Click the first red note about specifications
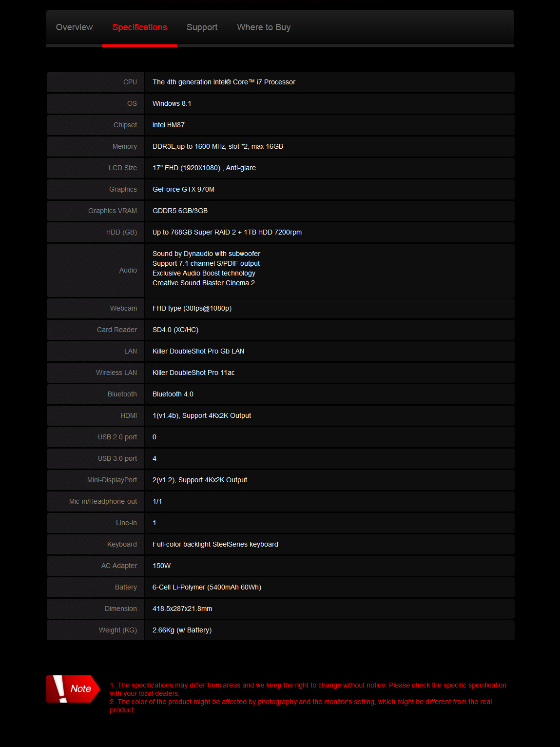Image resolution: width=560 pixels, height=747 pixels. [308, 689]
